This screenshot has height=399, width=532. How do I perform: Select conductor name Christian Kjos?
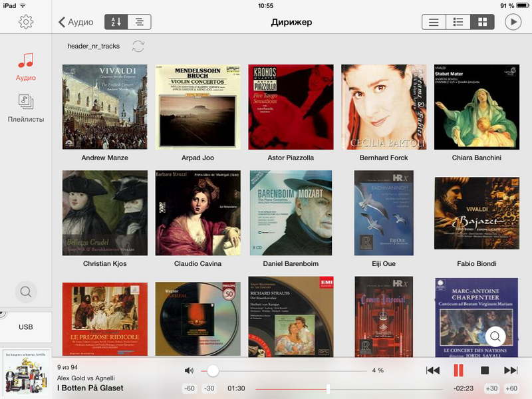click(105, 263)
